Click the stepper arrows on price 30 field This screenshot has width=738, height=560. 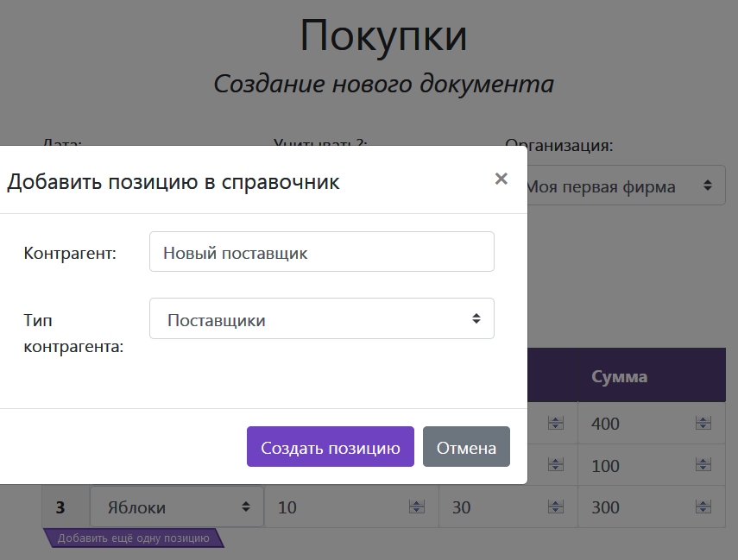(x=556, y=507)
